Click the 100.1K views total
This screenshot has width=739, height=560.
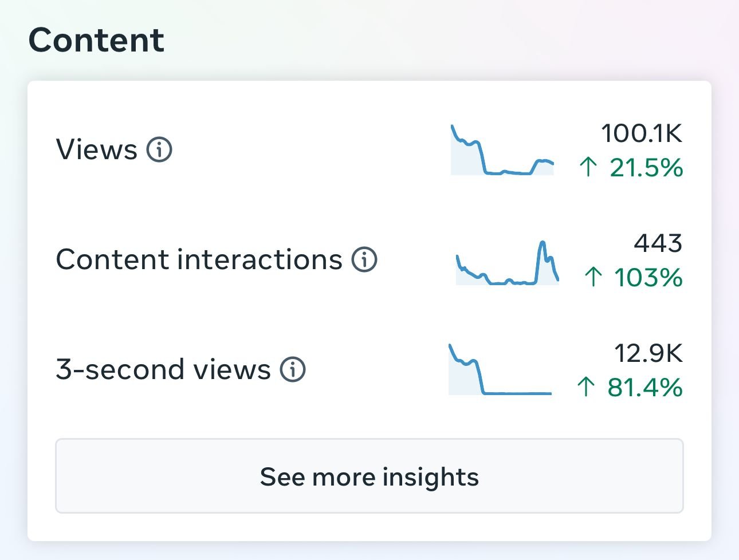click(642, 133)
